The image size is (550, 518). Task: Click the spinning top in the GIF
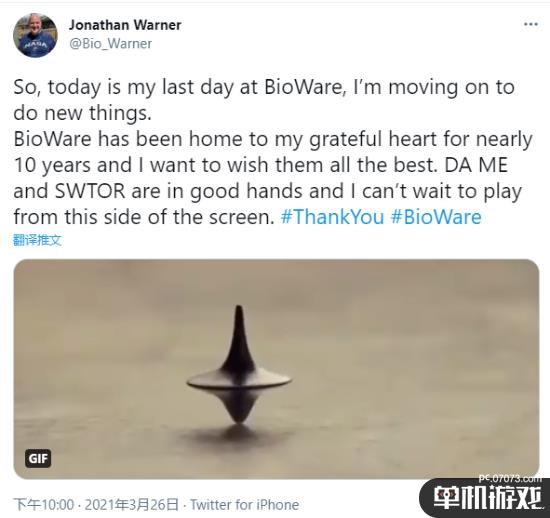(239, 365)
